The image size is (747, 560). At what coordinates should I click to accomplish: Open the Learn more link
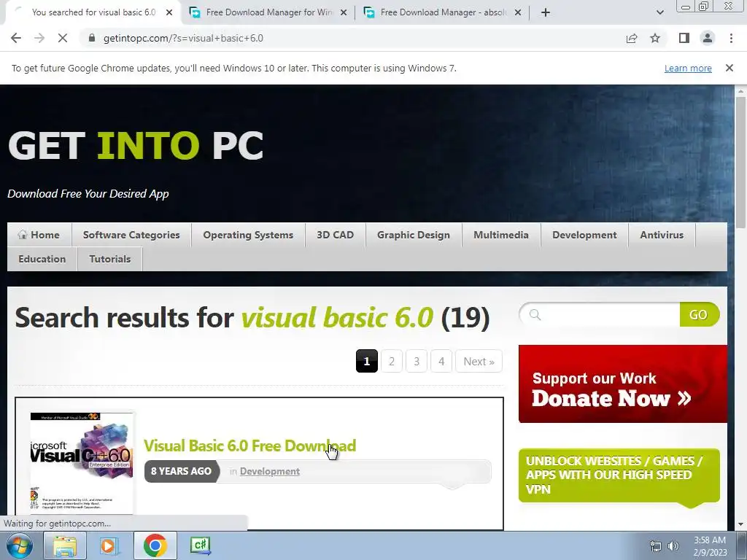[x=688, y=68]
